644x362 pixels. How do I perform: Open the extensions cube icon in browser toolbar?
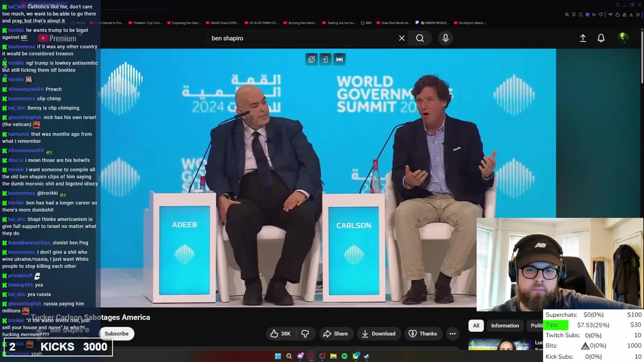pos(617,15)
